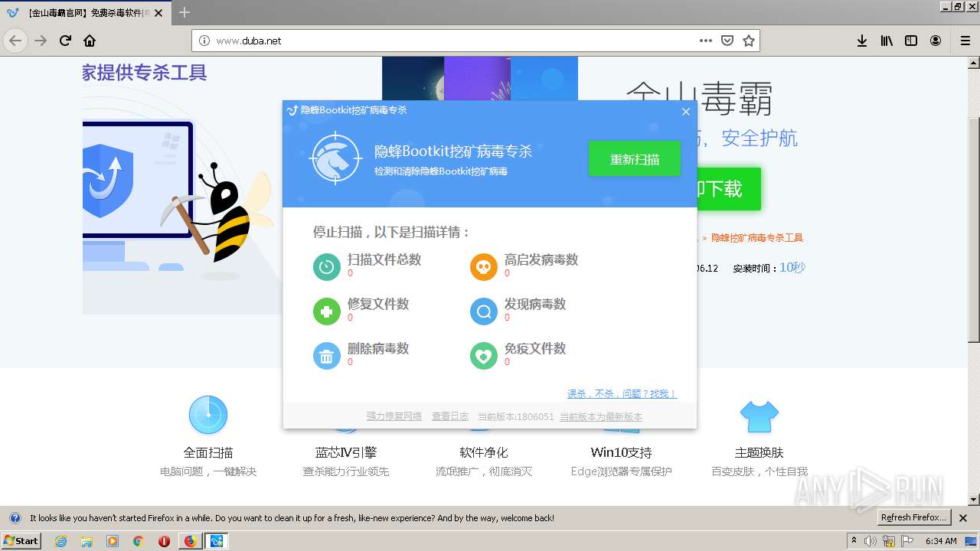This screenshot has width=980, height=551.
Task: Reload the duba.net page
Action: tap(65, 41)
